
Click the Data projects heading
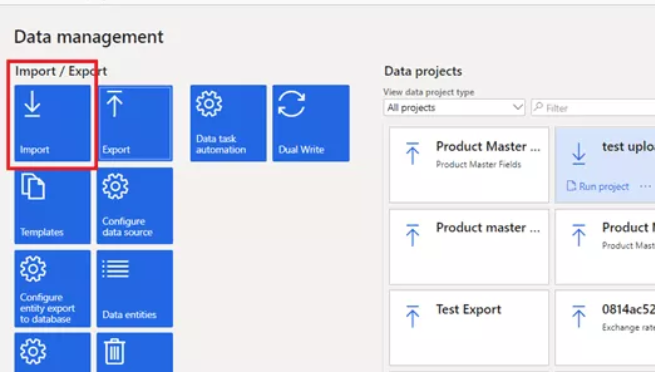click(x=423, y=71)
